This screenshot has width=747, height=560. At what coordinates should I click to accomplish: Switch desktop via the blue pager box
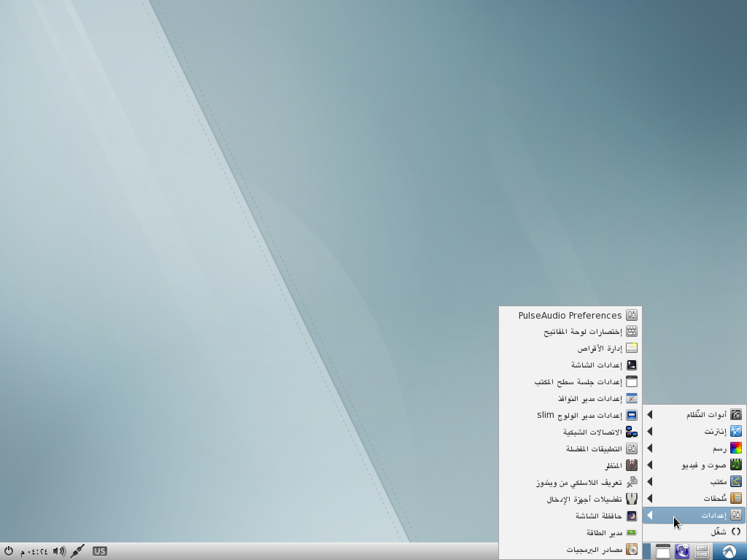click(646, 551)
